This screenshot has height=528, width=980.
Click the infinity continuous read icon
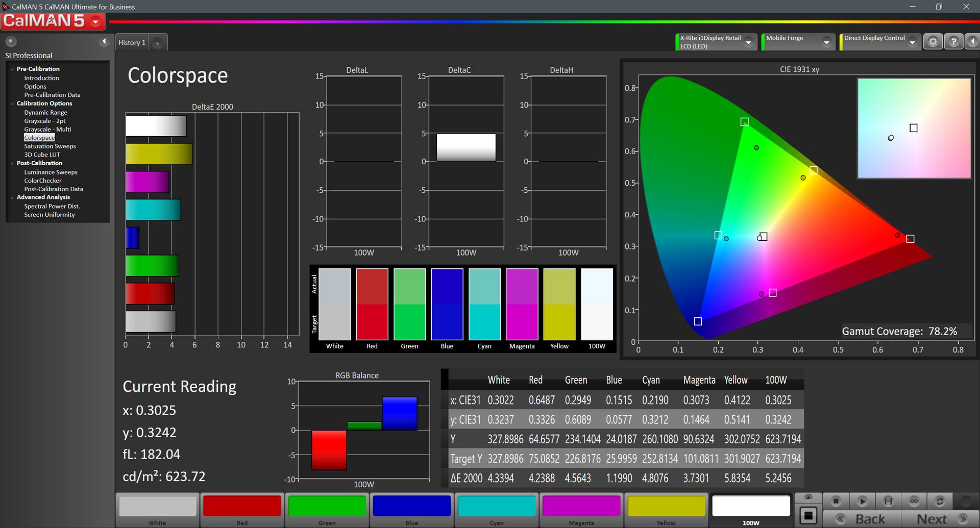[x=914, y=501]
